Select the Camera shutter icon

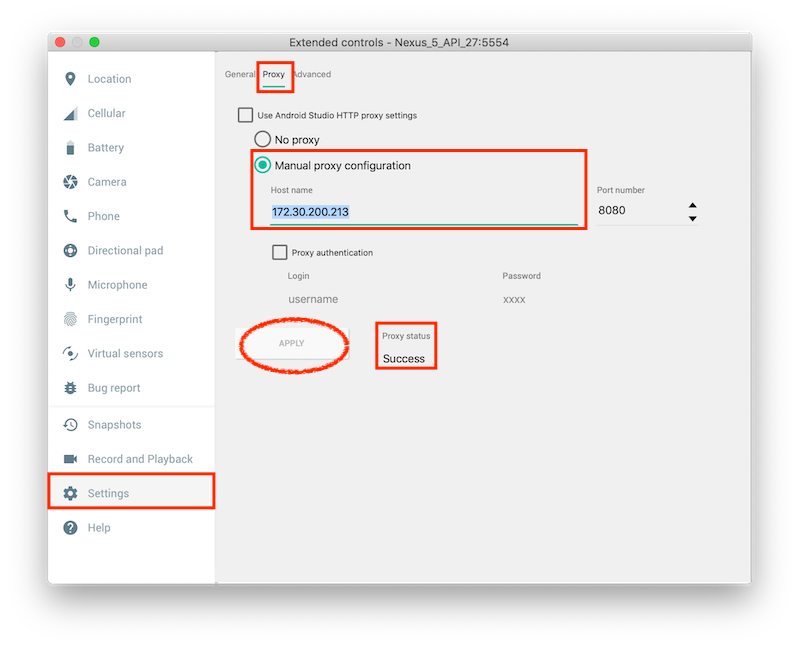coord(70,182)
